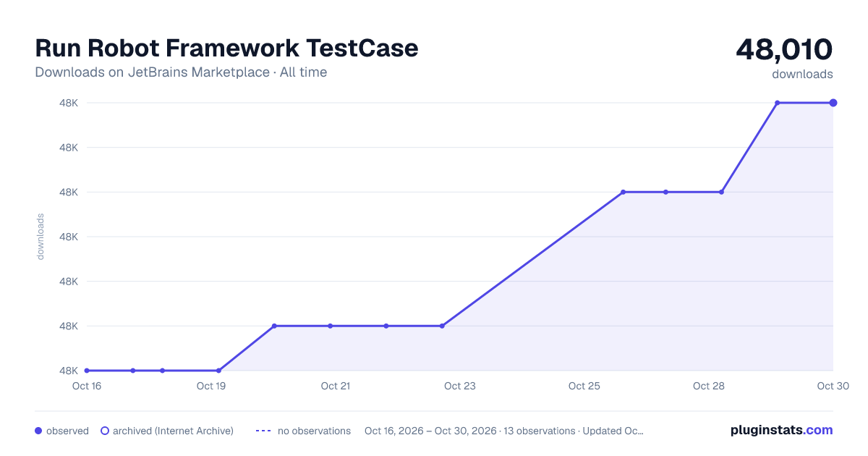The image size is (868, 456).
Task: Click the 'Oct 16, 2026 – Oct 30, 2026 · 13 observations' text
Action: 469,431
